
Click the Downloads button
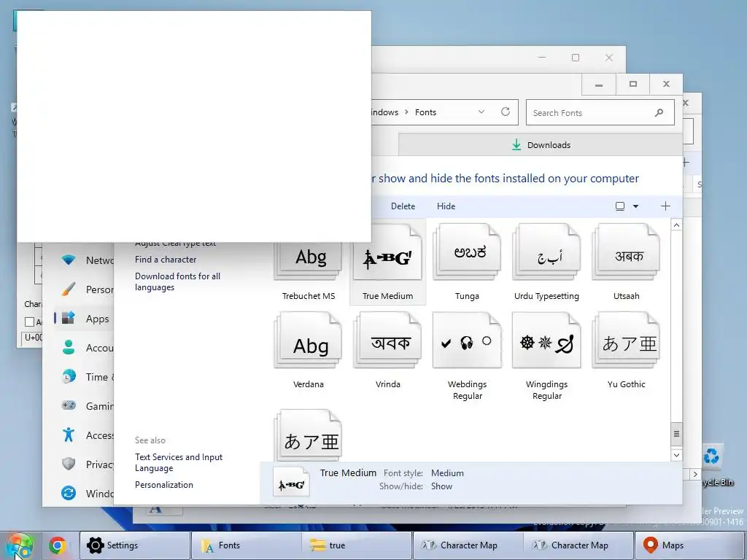541,145
